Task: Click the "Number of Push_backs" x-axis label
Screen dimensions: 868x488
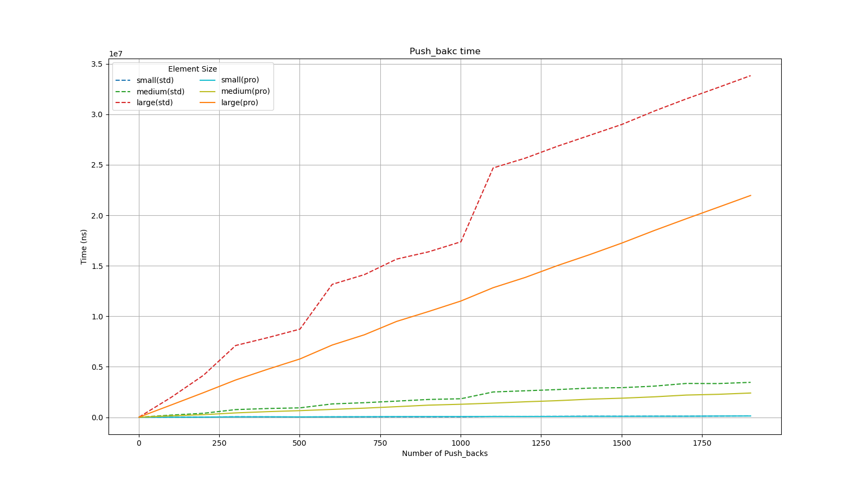Action: tap(444, 453)
